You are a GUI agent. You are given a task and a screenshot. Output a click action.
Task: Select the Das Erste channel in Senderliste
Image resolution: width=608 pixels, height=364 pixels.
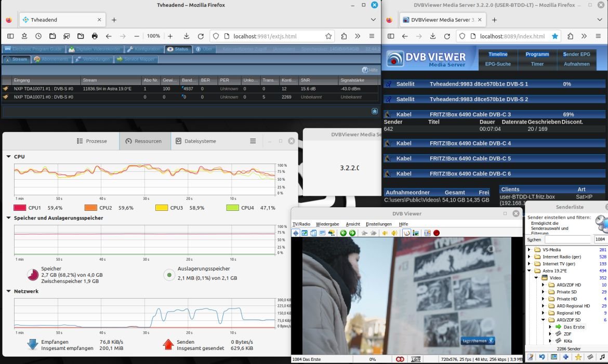(x=574, y=327)
